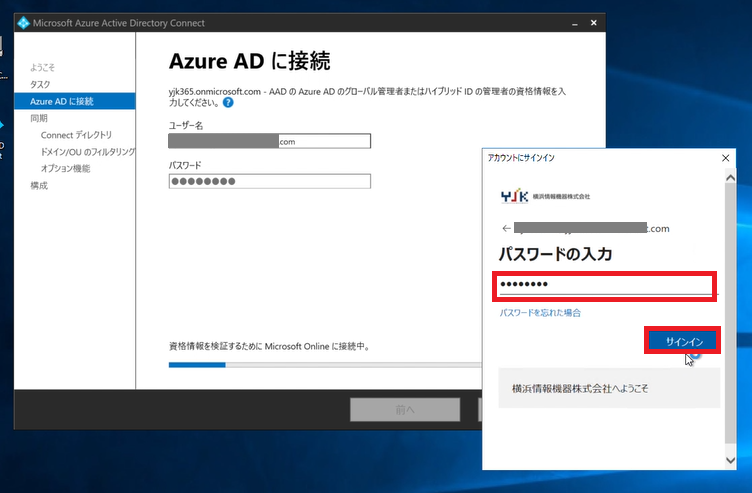Image resolution: width=752 pixels, height=493 pixels.
Task: Select Azure AD に接続 step in sidebar
Action: pos(75,101)
